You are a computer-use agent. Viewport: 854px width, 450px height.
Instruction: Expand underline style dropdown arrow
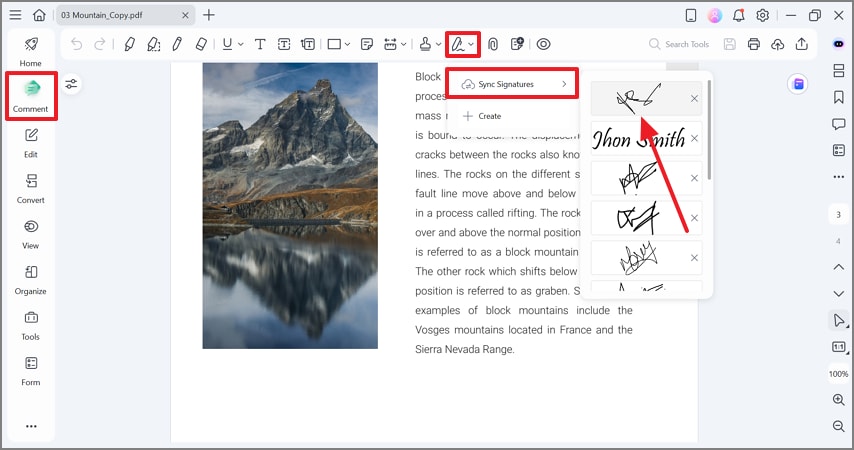[241, 45]
